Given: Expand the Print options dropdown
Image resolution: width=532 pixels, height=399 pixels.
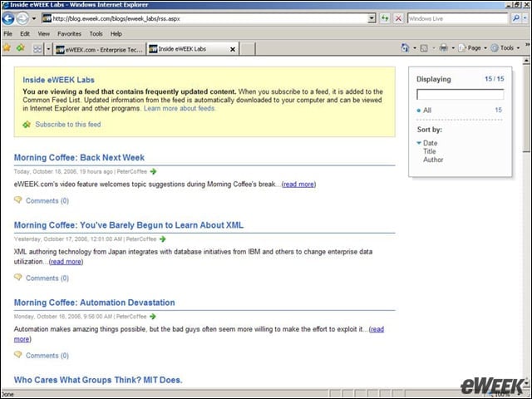Looking at the screenshot, I should pyautogui.click(x=453, y=48).
